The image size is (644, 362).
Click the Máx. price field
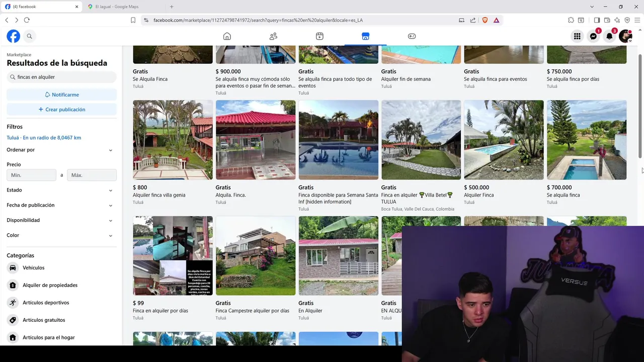[x=92, y=175]
